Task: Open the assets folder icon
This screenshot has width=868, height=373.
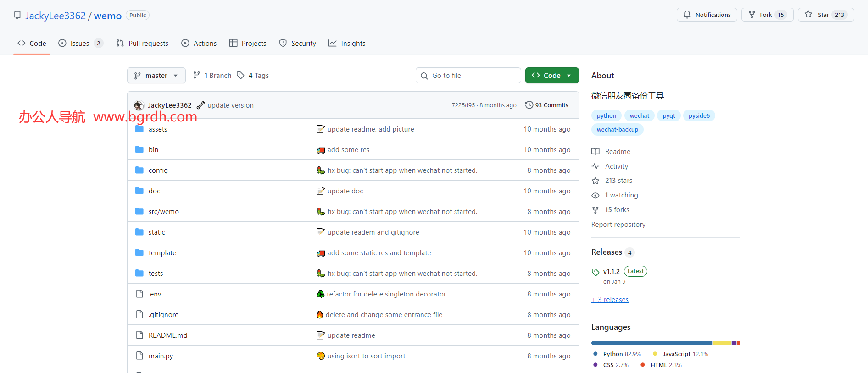Action: [139, 129]
